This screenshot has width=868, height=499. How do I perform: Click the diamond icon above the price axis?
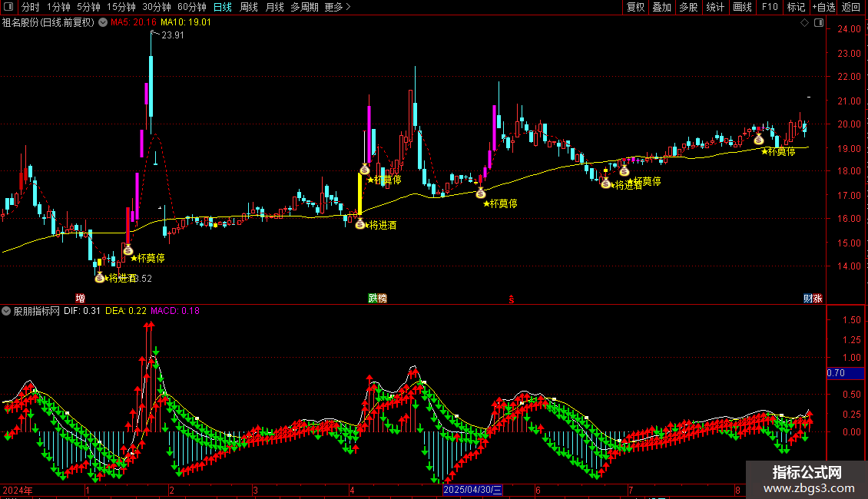coord(804,23)
